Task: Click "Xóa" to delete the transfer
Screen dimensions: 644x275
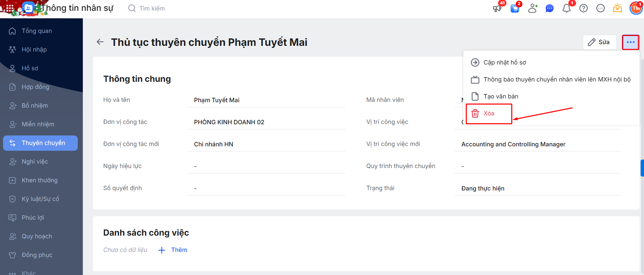Action: click(489, 113)
